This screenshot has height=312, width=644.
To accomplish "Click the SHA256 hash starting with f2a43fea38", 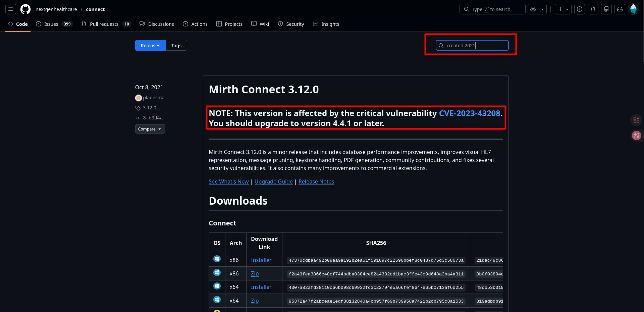I will click(376, 274).
